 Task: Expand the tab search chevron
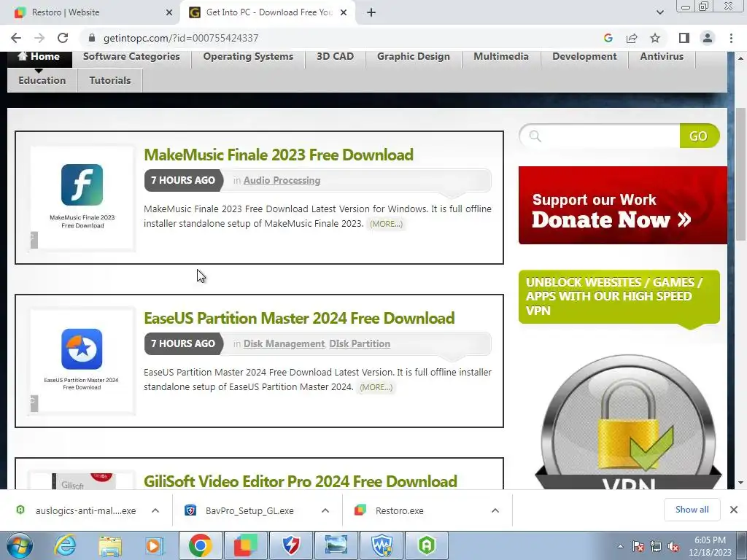coord(659,12)
